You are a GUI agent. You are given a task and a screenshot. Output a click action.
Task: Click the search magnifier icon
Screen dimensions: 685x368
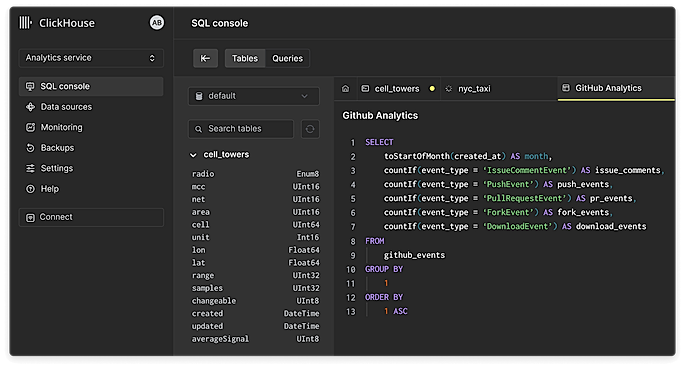[x=198, y=129]
